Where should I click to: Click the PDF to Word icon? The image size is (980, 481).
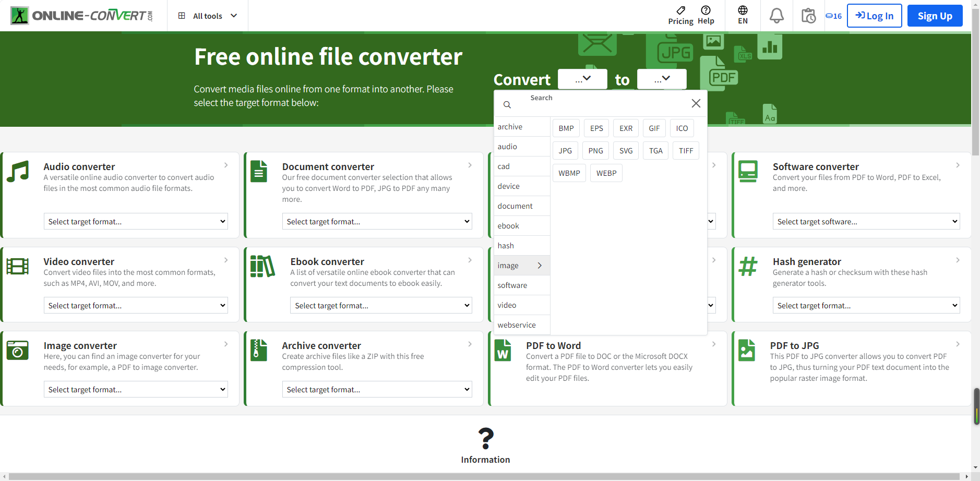coord(503,350)
